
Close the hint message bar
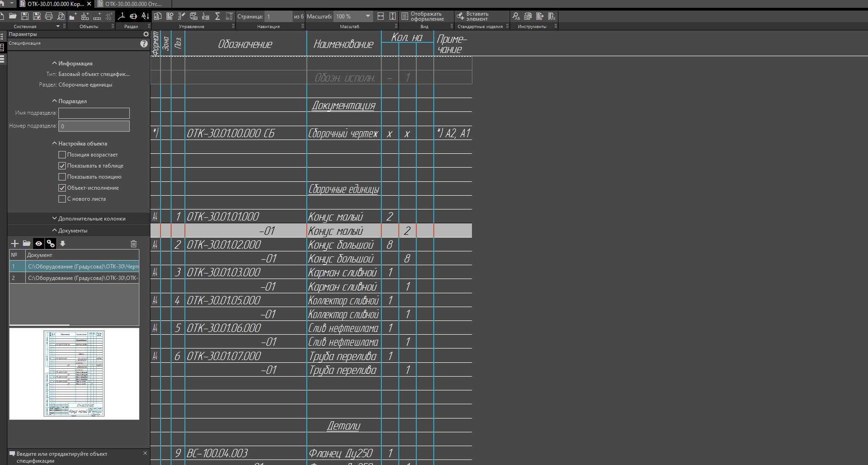tap(145, 453)
